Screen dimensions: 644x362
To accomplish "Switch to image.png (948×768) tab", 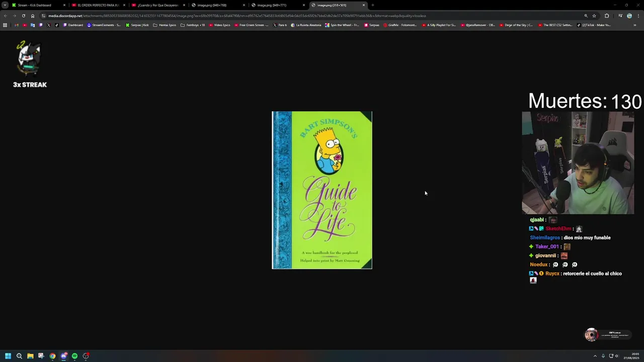I will point(218,5).
